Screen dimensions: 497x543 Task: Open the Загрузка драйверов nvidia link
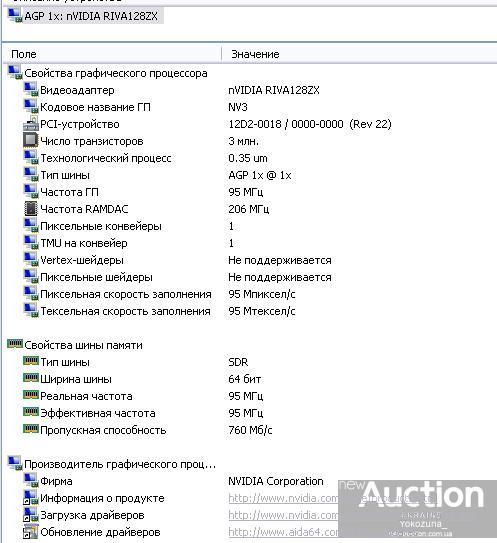[x=283, y=515]
